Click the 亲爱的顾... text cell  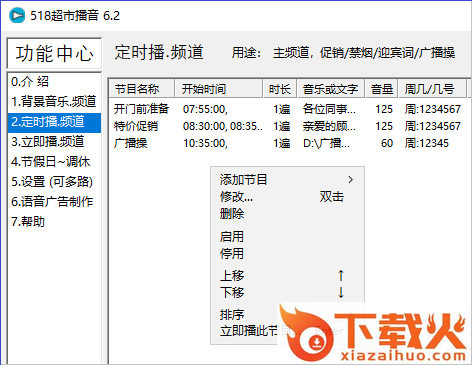(329, 126)
